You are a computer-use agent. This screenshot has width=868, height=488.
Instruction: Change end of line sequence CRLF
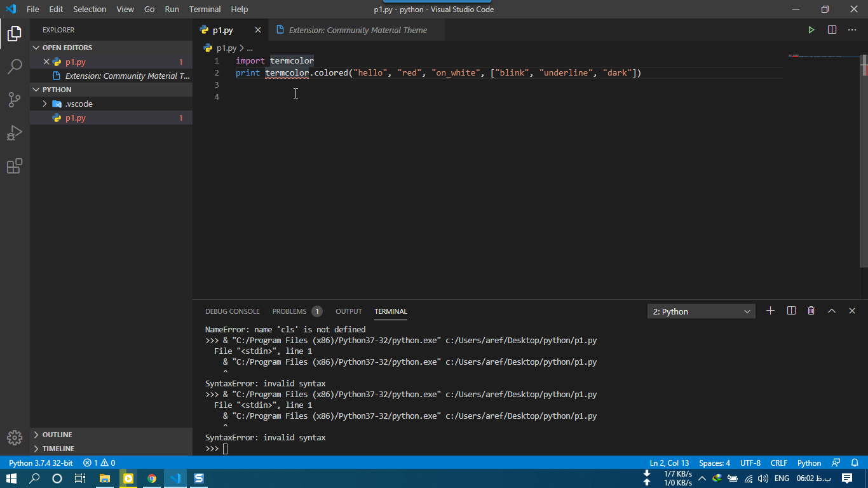[x=779, y=463]
